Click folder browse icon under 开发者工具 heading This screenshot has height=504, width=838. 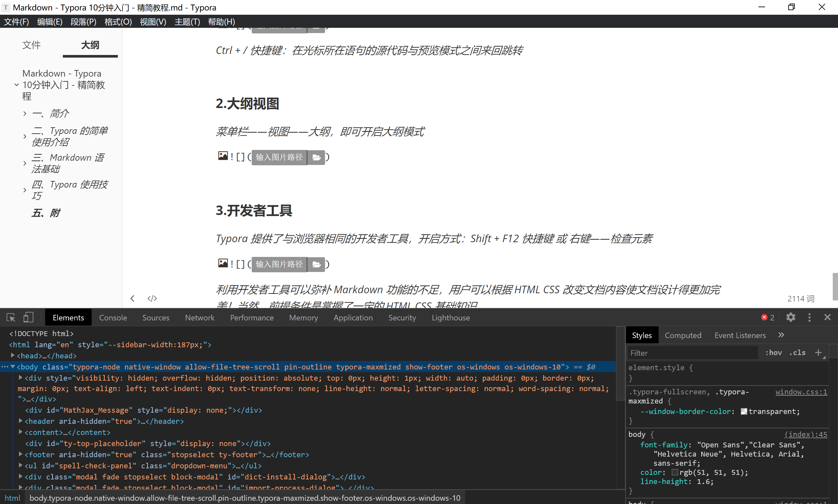coord(316,264)
